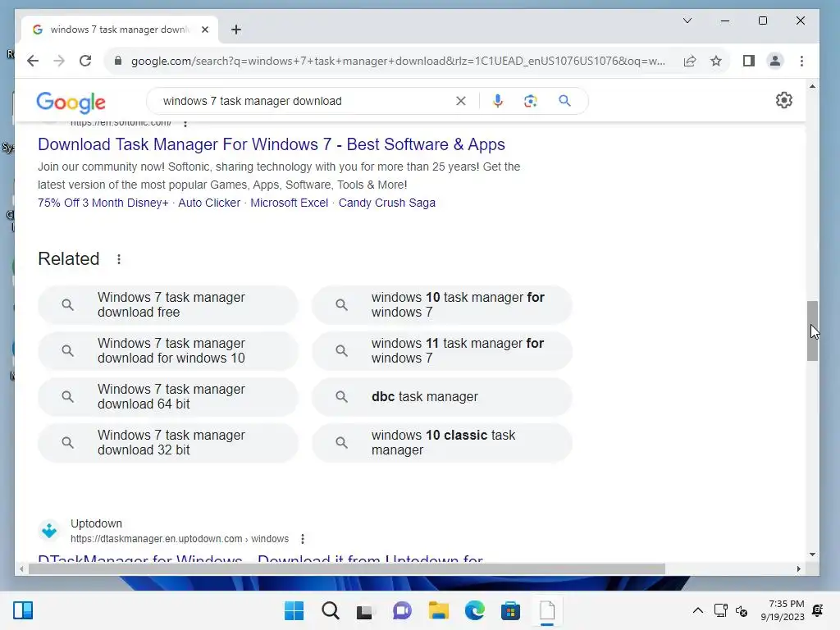Click scrollbar up arrow

[x=812, y=86]
